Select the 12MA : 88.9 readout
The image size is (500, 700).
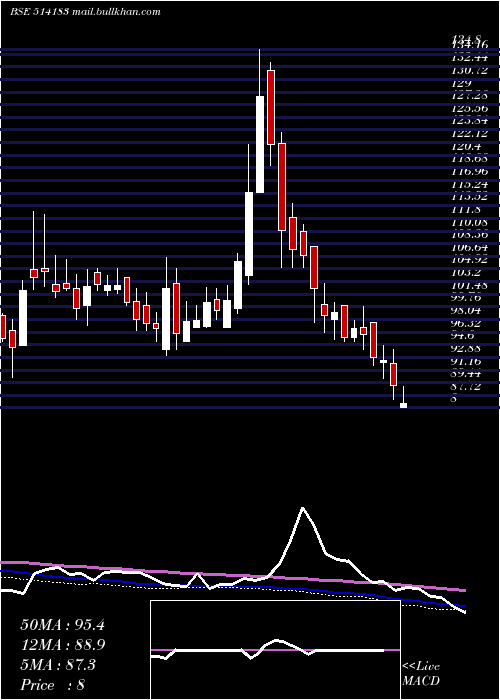click(62, 645)
